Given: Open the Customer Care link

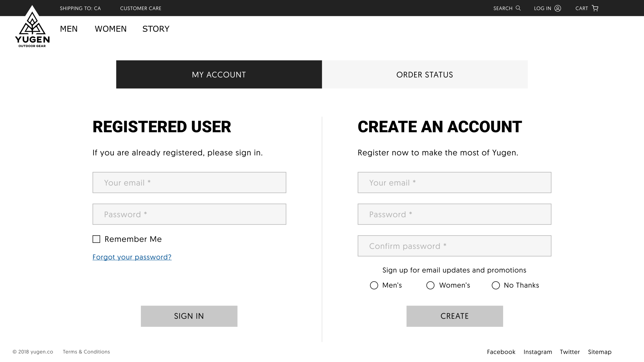Looking at the screenshot, I should 141,8.
